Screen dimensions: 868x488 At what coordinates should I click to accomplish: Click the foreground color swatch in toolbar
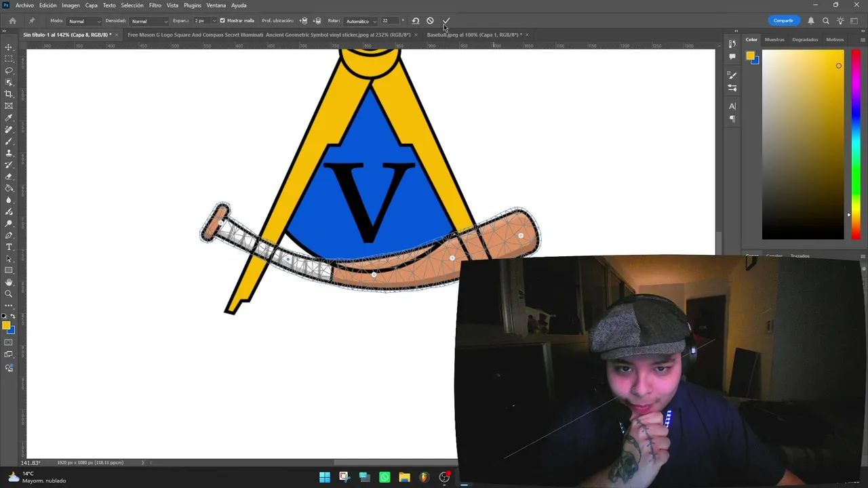[6, 326]
